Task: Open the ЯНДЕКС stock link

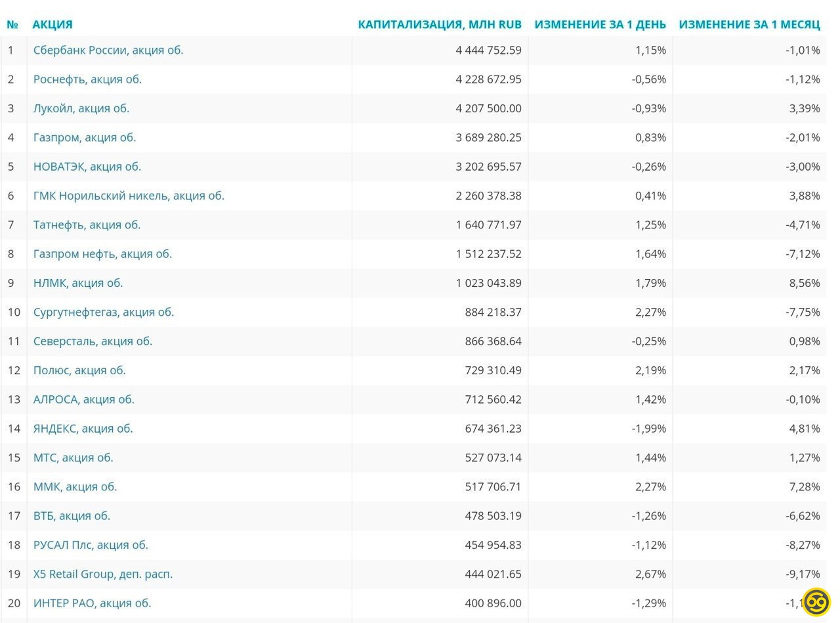Action: [x=83, y=429]
